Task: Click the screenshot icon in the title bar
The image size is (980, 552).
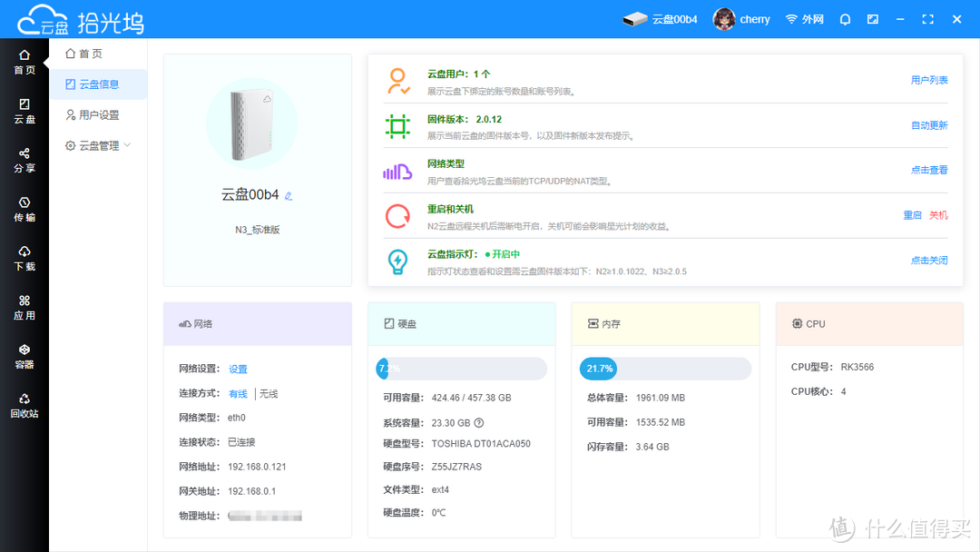Action: [872, 18]
